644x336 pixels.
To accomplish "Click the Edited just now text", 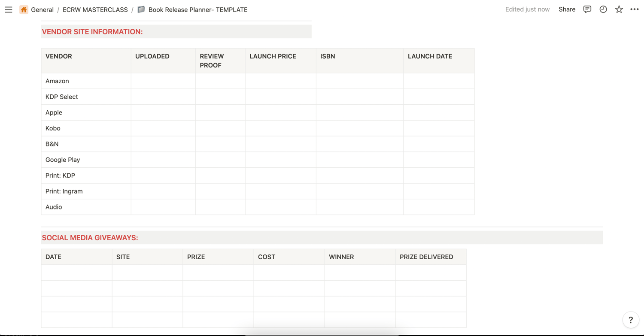I will 527,9.
